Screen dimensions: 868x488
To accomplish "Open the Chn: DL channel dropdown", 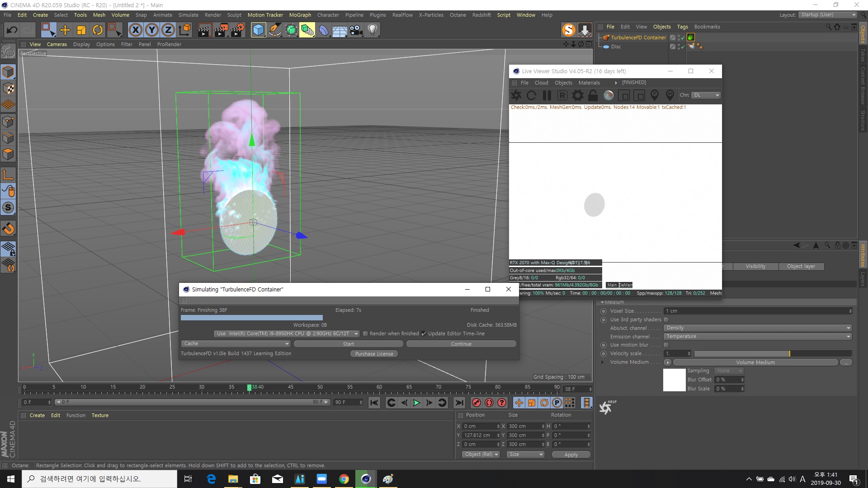I will (706, 95).
